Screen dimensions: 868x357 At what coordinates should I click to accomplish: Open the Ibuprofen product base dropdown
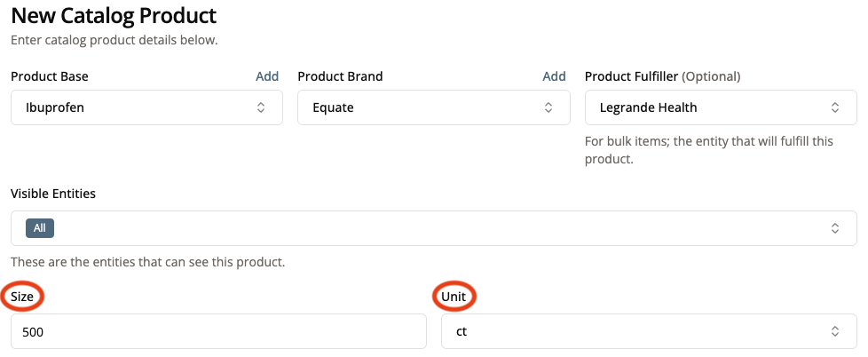click(133, 107)
